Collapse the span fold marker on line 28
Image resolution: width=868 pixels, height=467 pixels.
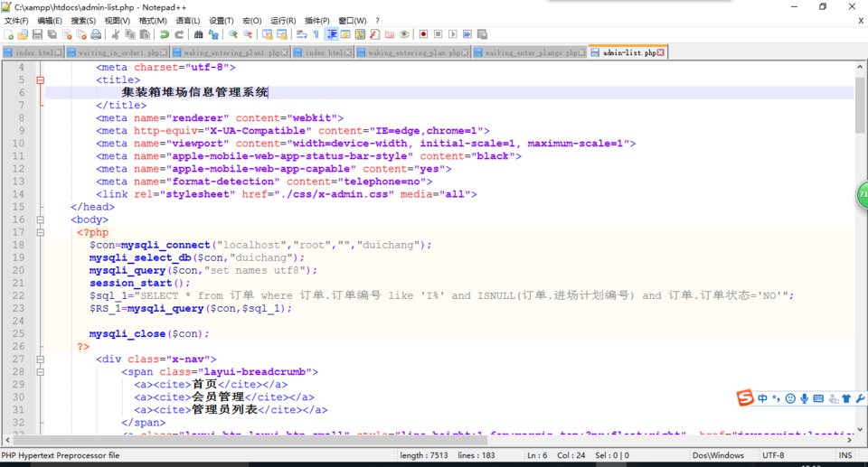pyautogui.click(x=41, y=372)
